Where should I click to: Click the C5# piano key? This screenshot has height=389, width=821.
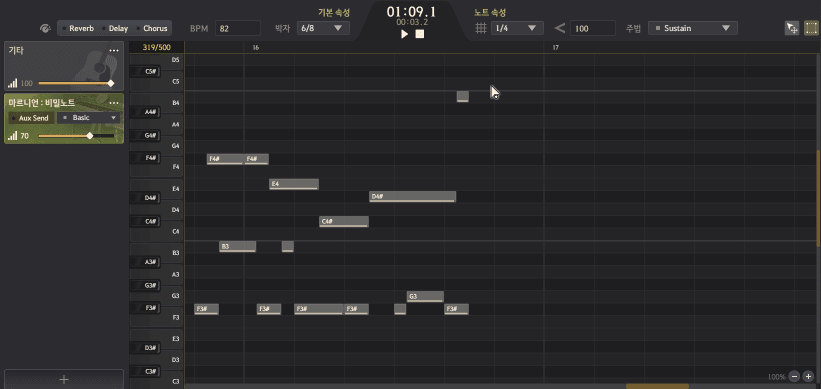pos(145,71)
